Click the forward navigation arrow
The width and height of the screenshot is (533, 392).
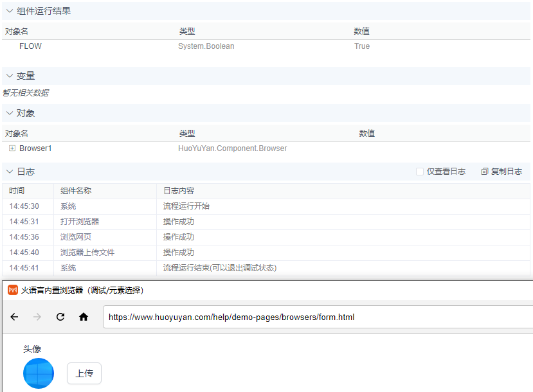(37, 316)
